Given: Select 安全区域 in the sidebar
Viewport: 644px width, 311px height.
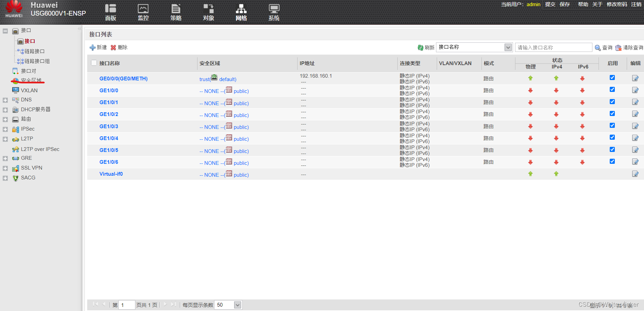Looking at the screenshot, I should [31, 80].
